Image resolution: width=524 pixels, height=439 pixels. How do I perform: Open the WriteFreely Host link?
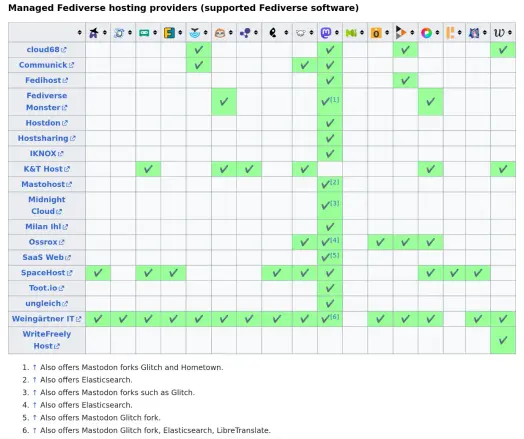point(46,340)
